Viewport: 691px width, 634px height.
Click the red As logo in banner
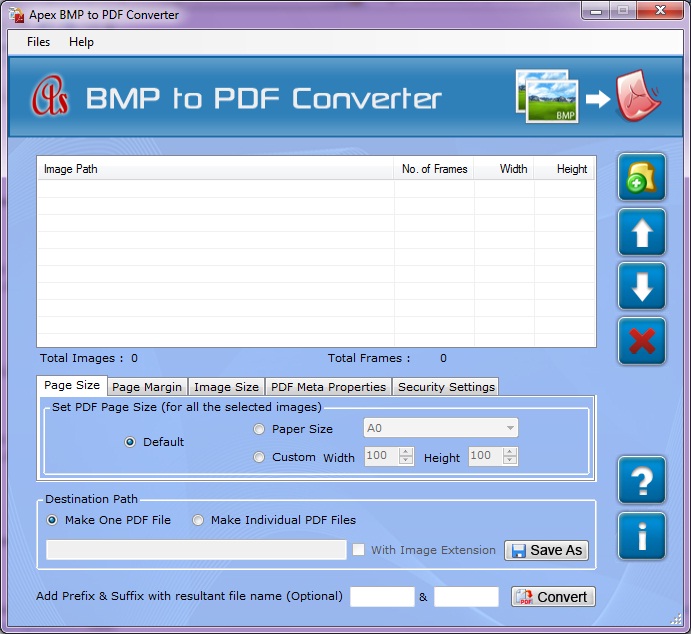pos(50,96)
